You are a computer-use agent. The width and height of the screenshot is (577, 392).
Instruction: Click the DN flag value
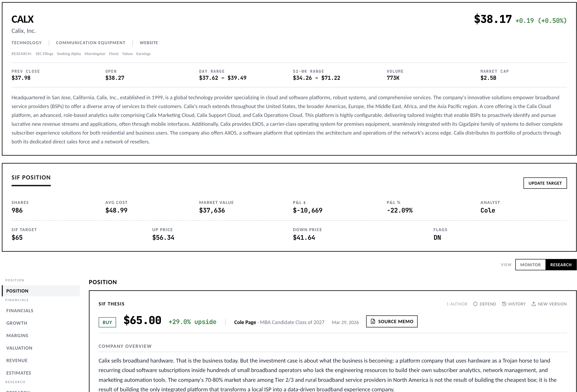pyautogui.click(x=437, y=238)
